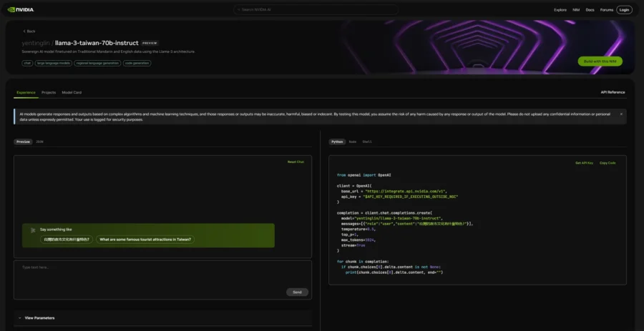Image resolution: width=644 pixels, height=331 pixels.
Task: Click the yentinglin publisher name
Action: tap(36, 43)
